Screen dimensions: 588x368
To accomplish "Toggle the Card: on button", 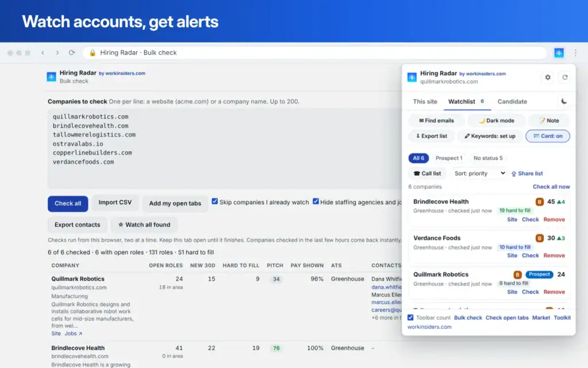I will tap(547, 136).
